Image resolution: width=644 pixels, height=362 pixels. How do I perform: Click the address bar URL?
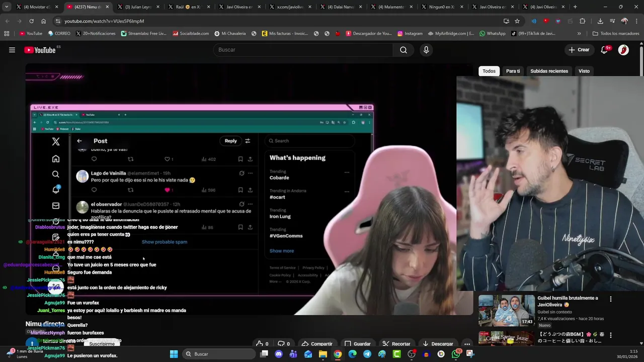104,21
